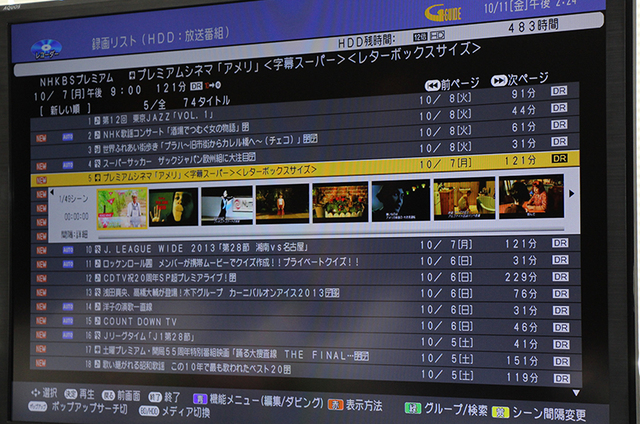Click the BD/HDD icon beside メディア切換
This screenshot has width=640, height=424.
pyautogui.click(x=149, y=411)
